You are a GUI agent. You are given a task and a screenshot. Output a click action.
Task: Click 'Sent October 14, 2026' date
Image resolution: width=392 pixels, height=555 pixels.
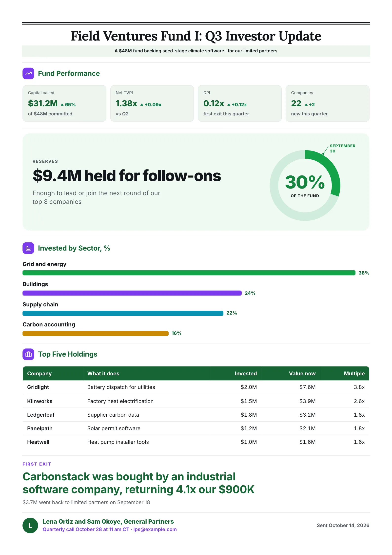(x=343, y=525)
